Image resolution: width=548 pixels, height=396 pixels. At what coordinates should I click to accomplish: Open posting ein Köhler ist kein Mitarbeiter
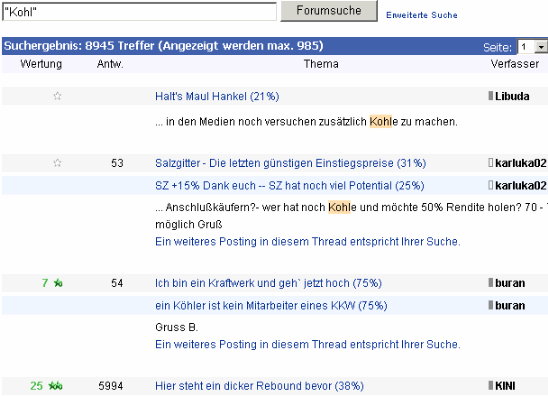coord(271,305)
